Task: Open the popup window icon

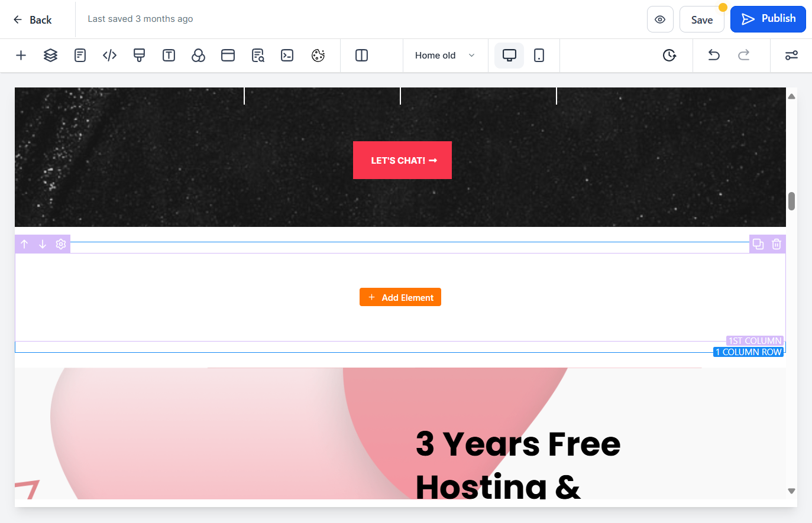Action: 228,56
